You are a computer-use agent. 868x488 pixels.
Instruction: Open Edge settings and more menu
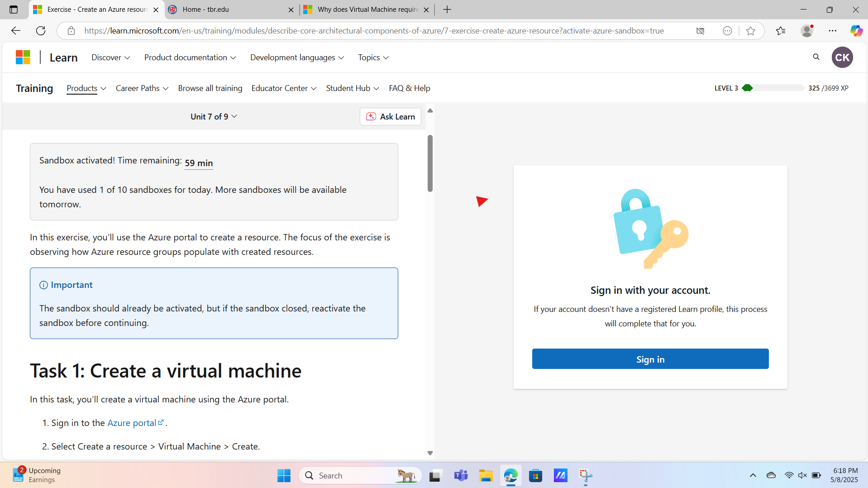pyautogui.click(x=833, y=31)
